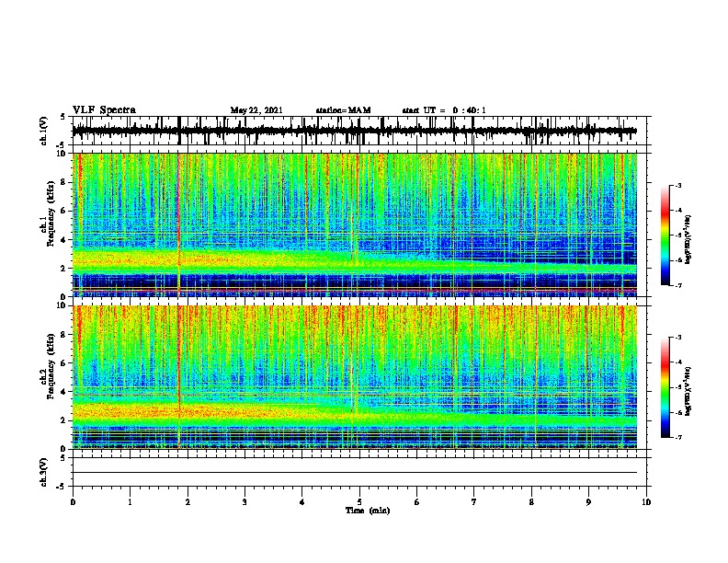Click the '-7' label below the ch.1 colorbar
The image size is (728, 563).
[x=678, y=285]
